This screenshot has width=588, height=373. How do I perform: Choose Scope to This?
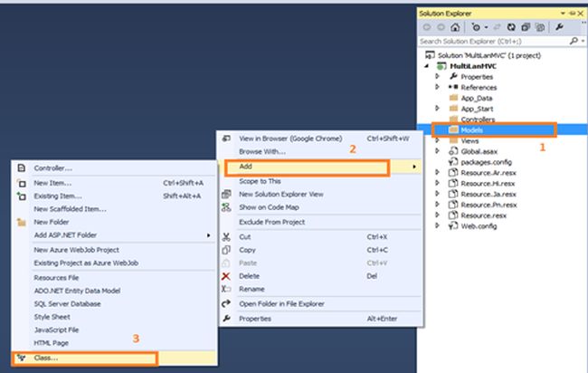320,181
